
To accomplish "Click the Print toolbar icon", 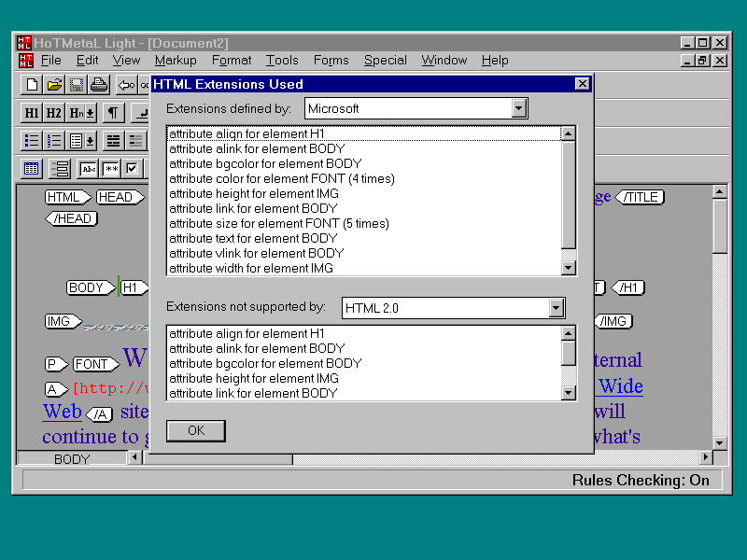I will point(99,85).
